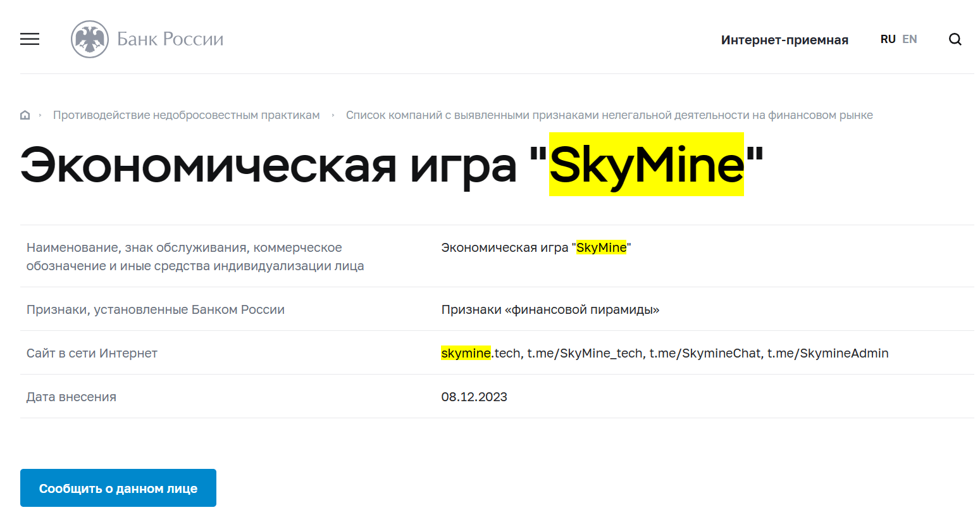Click Сообщить о данном лице button

118,488
